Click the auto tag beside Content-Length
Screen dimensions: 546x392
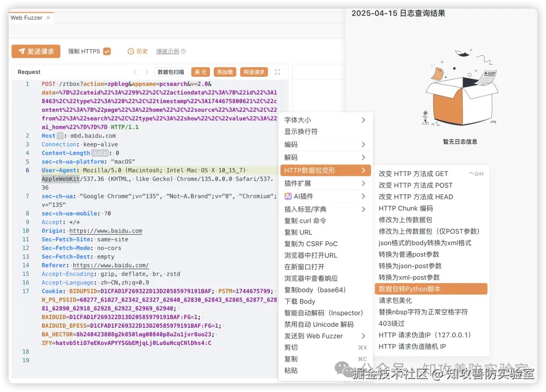click(100, 153)
